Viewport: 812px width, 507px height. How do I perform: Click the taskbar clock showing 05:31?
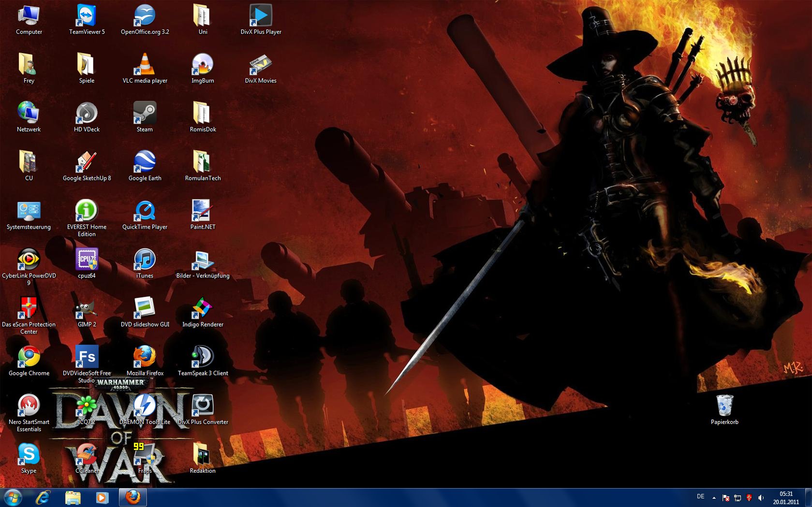[786, 498]
